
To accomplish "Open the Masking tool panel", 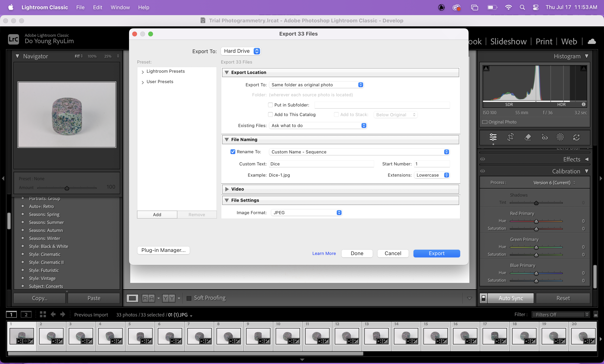I will 560,137.
